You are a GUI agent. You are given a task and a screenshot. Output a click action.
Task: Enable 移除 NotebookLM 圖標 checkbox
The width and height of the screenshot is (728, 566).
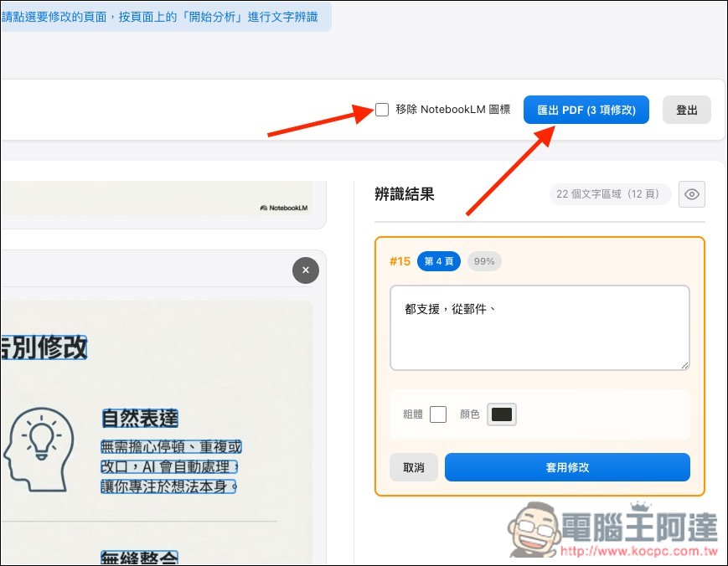(382, 109)
